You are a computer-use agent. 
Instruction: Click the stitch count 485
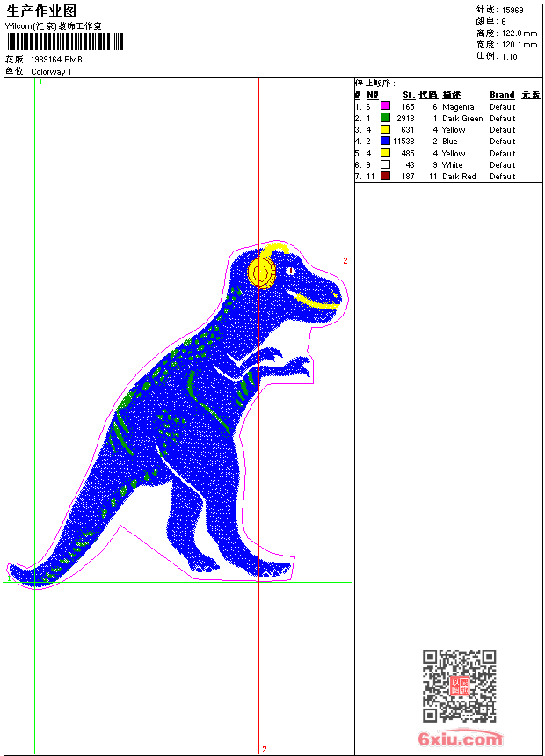(x=408, y=153)
